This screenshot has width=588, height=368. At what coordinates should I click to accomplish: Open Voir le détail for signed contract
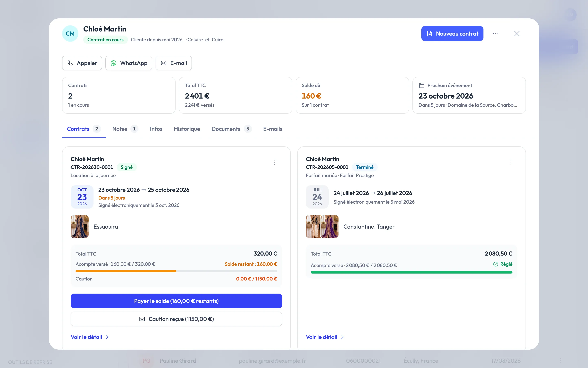[90, 337]
